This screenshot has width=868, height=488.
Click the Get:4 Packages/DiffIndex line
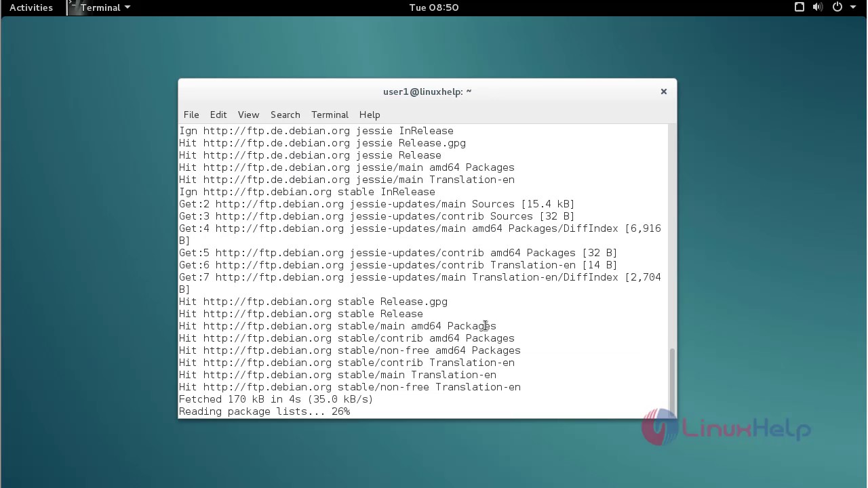click(x=420, y=235)
